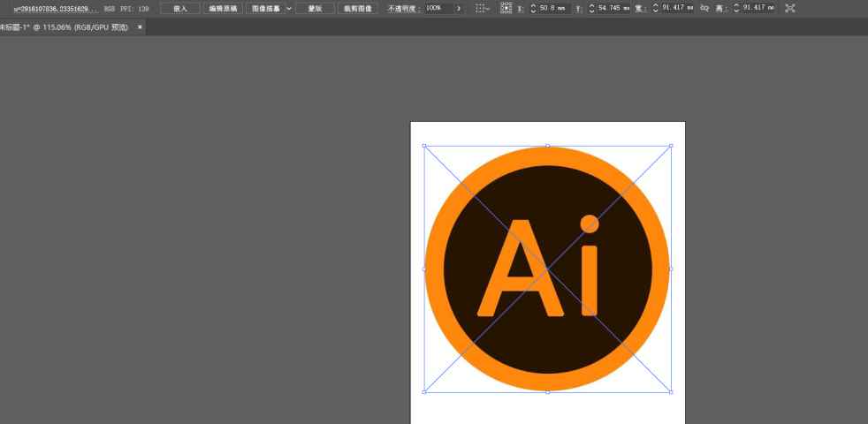Click the X value field 50.8 mm

555,8
